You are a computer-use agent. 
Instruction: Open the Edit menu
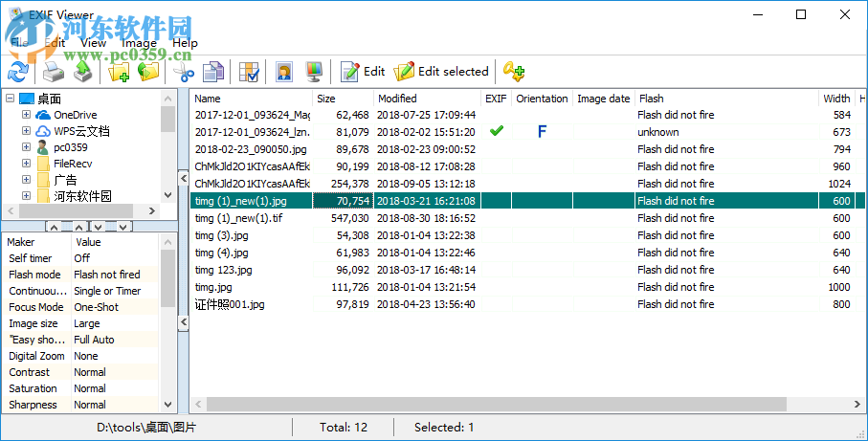point(55,43)
